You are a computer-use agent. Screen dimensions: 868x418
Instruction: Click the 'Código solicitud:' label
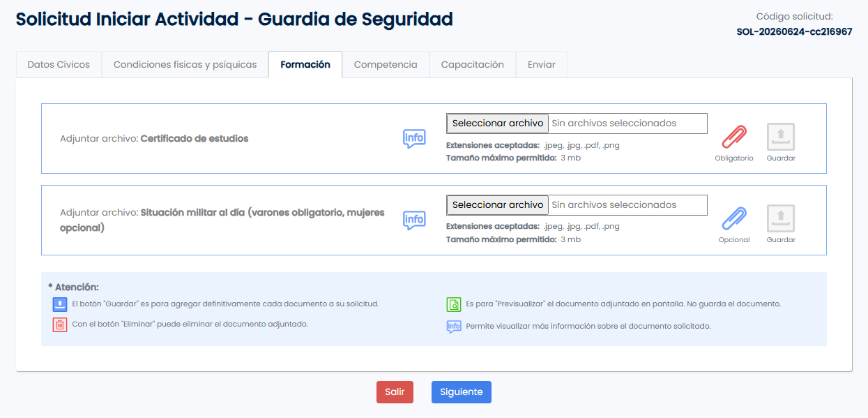795,16
